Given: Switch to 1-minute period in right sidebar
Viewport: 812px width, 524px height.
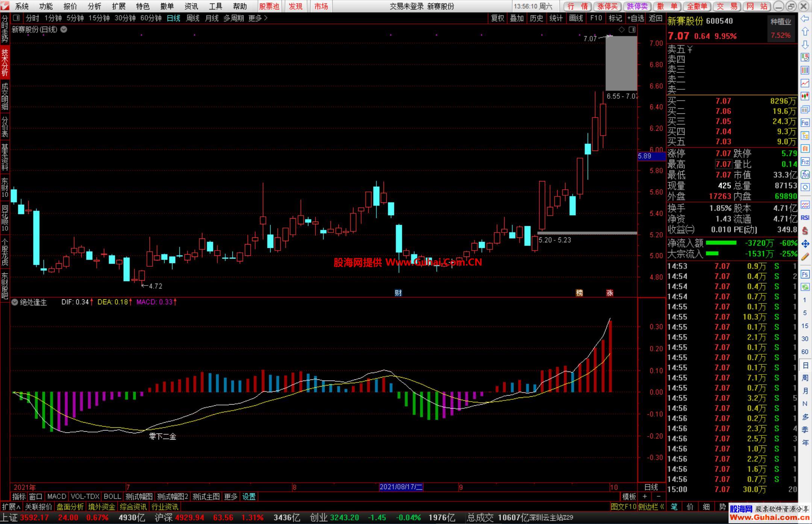Looking at the screenshot, I should coord(805,300).
